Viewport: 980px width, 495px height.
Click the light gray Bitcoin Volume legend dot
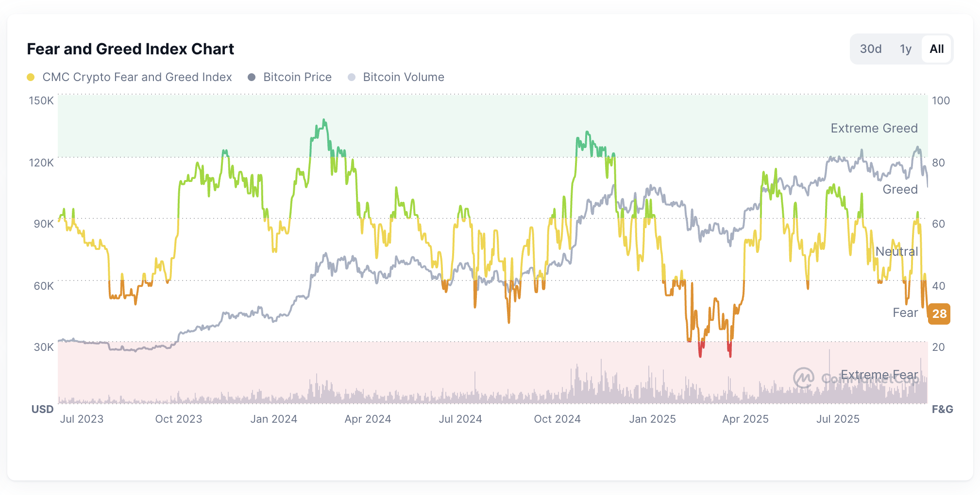[352, 77]
